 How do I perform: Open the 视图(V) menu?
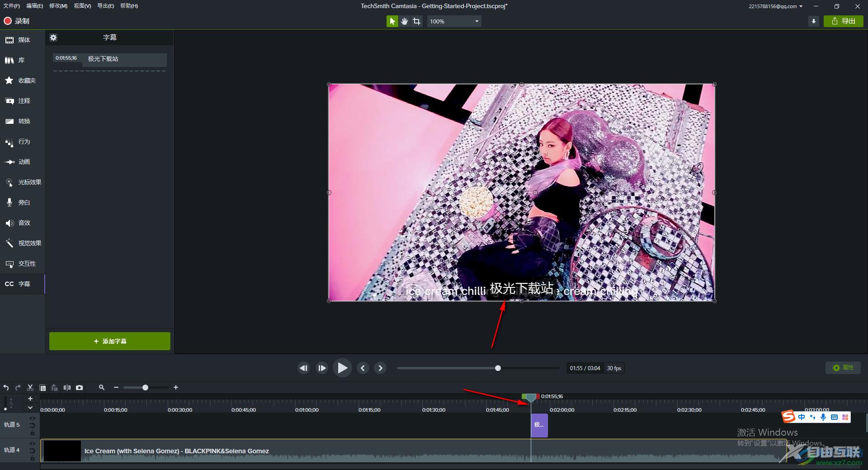click(x=82, y=6)
